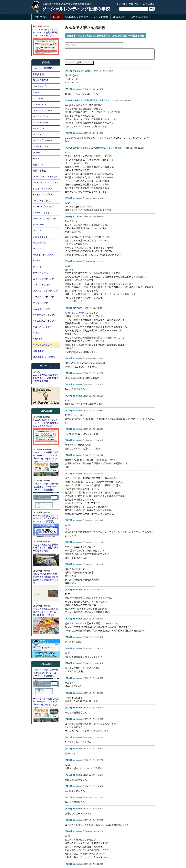This screenshot has height=868, width=186.
Task: Open the バンカーズ board link
Action: tap(46, 134)
